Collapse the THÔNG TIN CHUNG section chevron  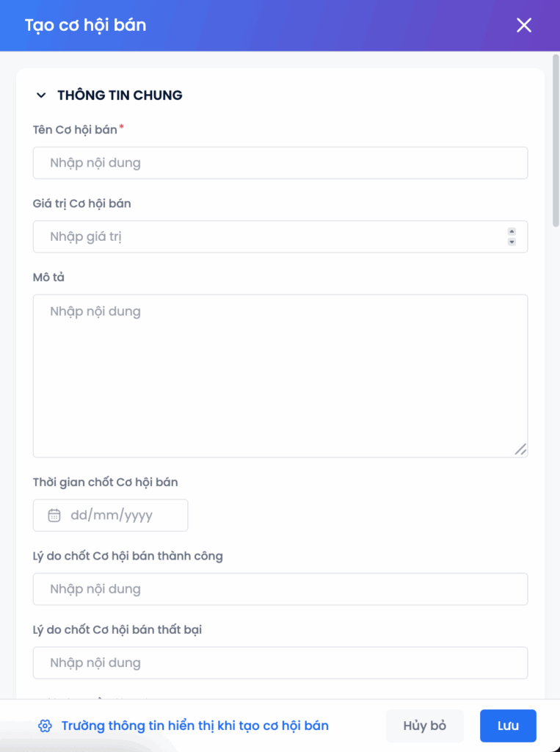coord(40,95)
